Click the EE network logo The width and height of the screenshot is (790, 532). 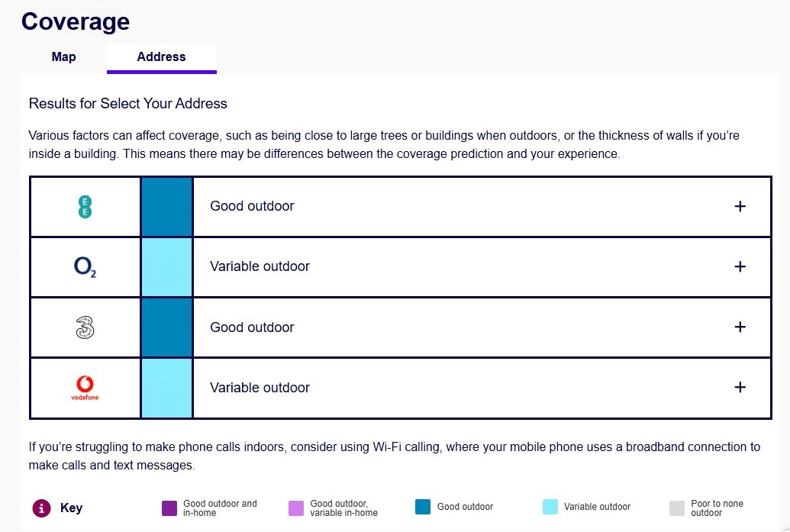[85, 206]
